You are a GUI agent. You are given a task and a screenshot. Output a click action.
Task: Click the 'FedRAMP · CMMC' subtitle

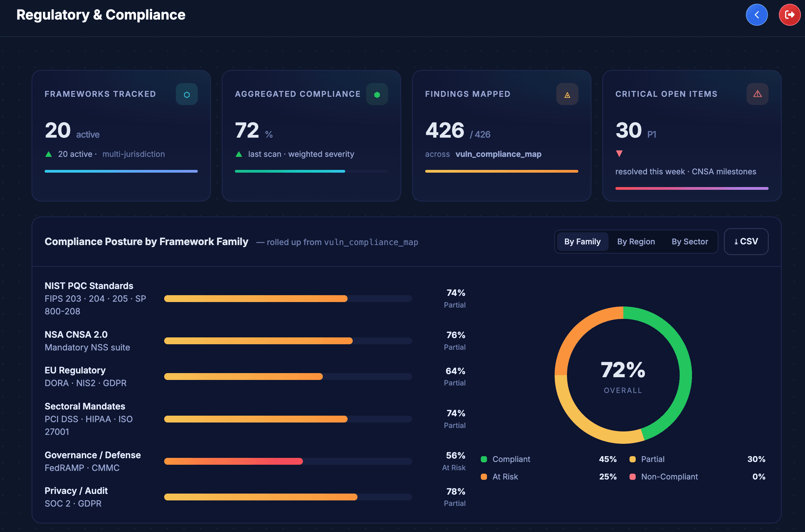82,468
